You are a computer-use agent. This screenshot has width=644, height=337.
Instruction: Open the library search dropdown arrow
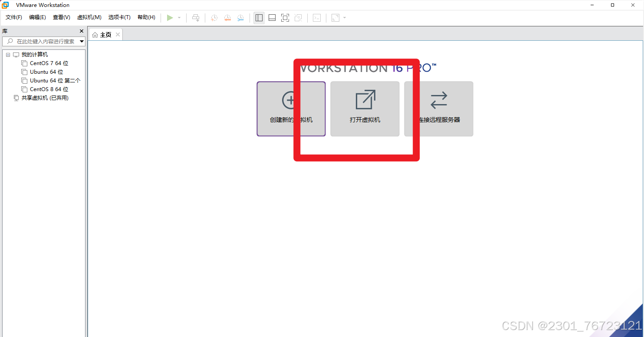[x=82, y=42]
